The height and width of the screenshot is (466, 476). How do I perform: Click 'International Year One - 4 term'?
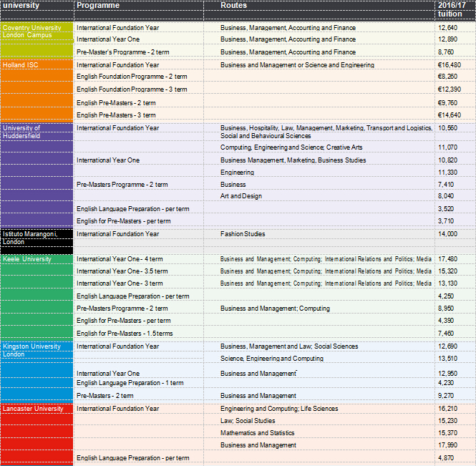point(120,259)
